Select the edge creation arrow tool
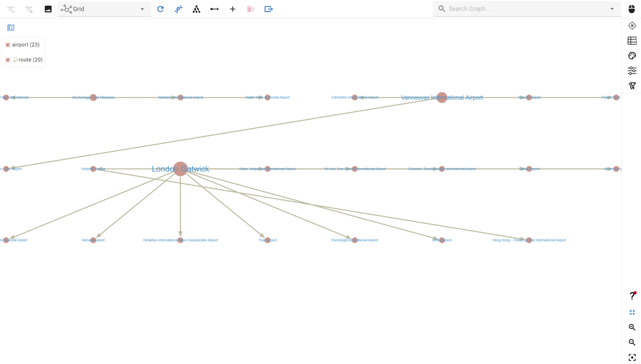The height and width of the screenshot is (364, 641). tap(214, 9)
